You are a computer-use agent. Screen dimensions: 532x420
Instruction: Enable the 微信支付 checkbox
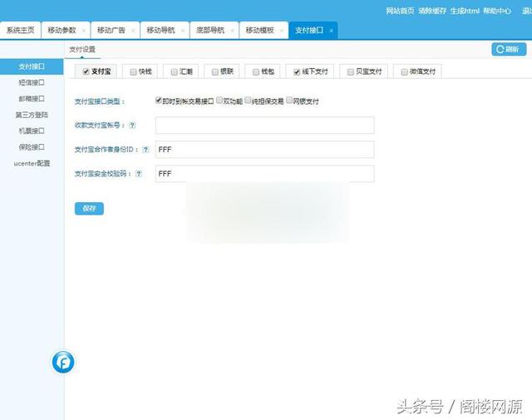404,72
